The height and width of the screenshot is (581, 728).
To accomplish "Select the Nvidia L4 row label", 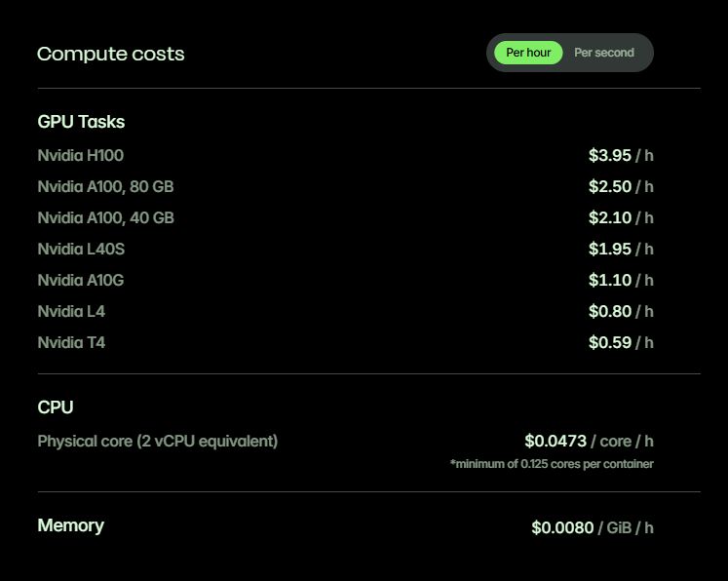I will 71,311.
